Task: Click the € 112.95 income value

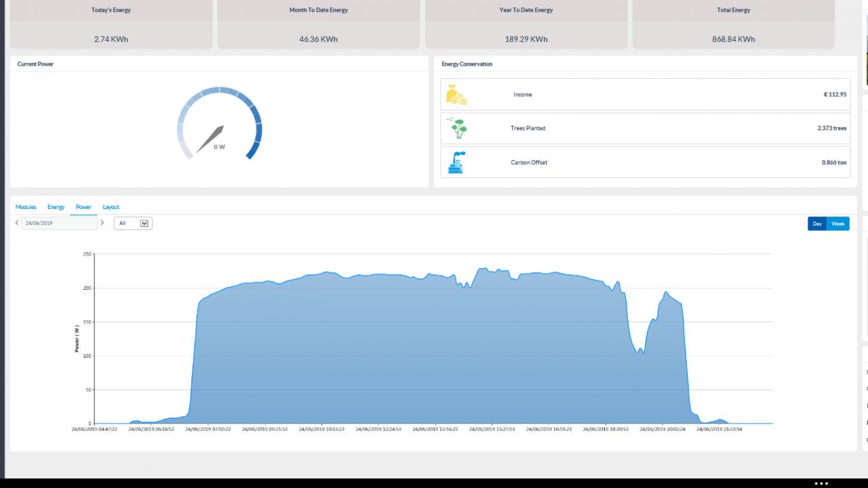Action: (x=835, y=94)
